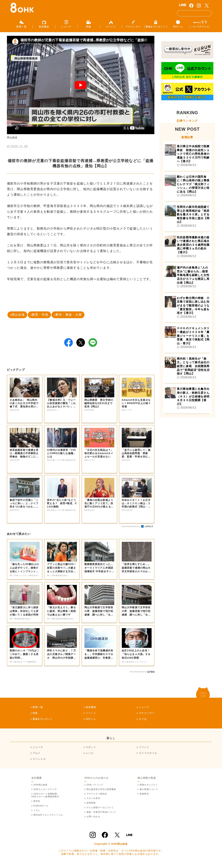222x868 pixels.
Task: Open the OHK channel avatar on the video
Action: pos(15,42)
